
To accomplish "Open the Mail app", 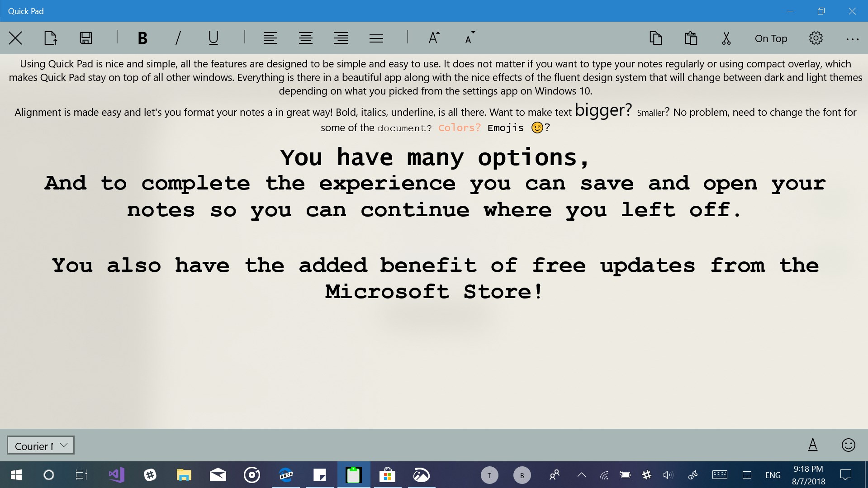I will 218,475.
